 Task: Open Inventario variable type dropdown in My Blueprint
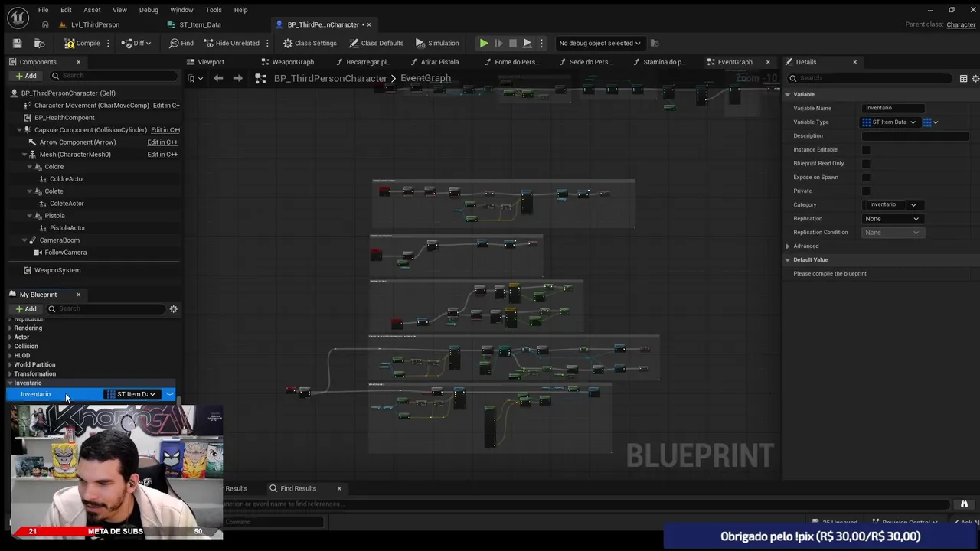pyautogui.click(x=132, y=394)
